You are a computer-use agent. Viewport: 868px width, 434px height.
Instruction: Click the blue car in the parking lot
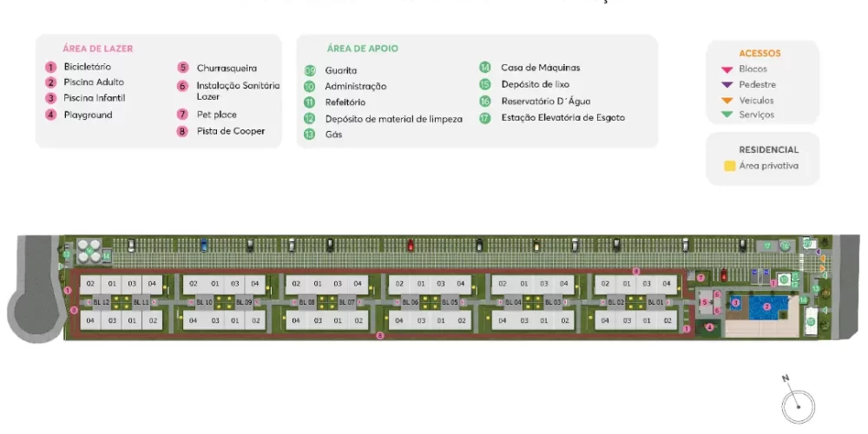[x=203, y=246]
